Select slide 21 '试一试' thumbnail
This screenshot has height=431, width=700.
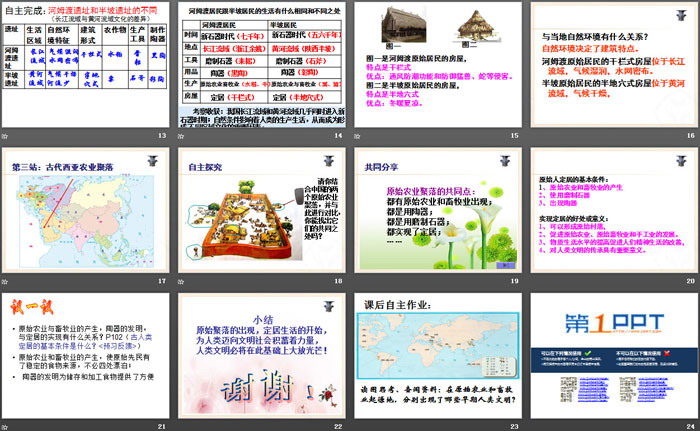coord(85,356)
